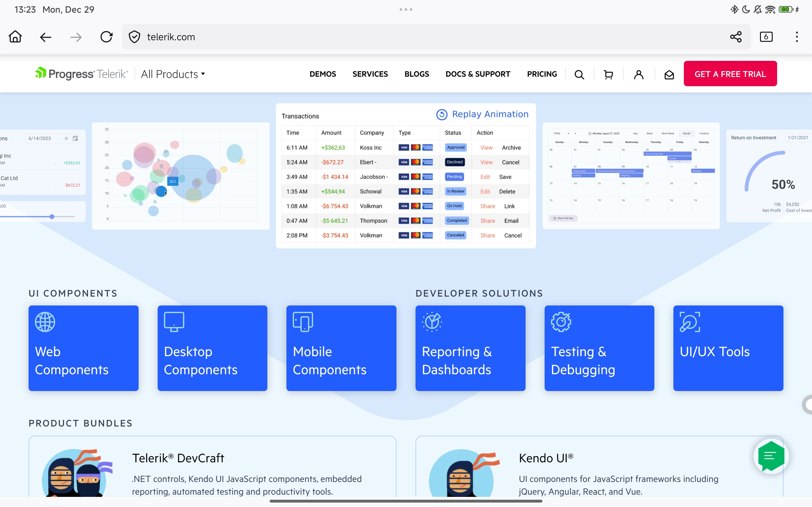Click the GET A FREE TRIAL button
Screen dimensions: 812x507
730,74
